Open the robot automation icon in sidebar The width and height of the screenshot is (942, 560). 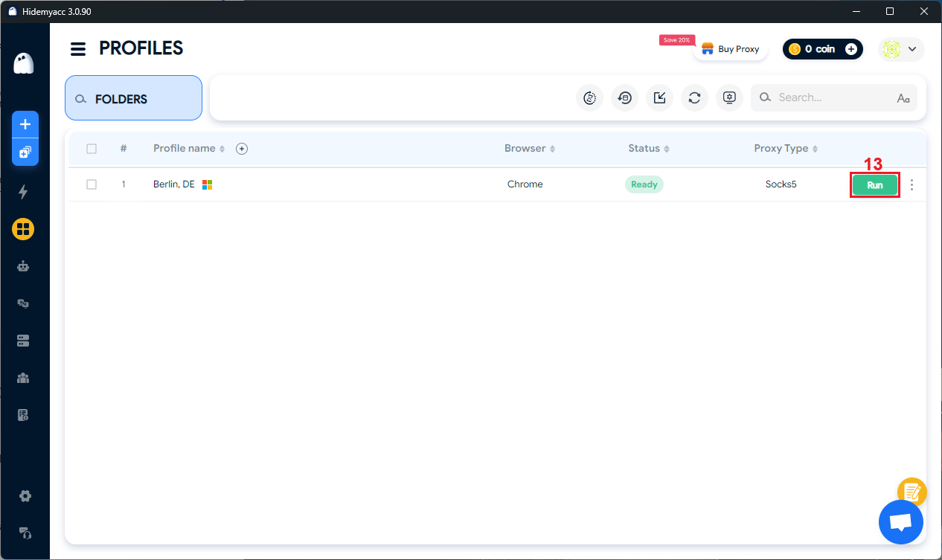[23, 266]
